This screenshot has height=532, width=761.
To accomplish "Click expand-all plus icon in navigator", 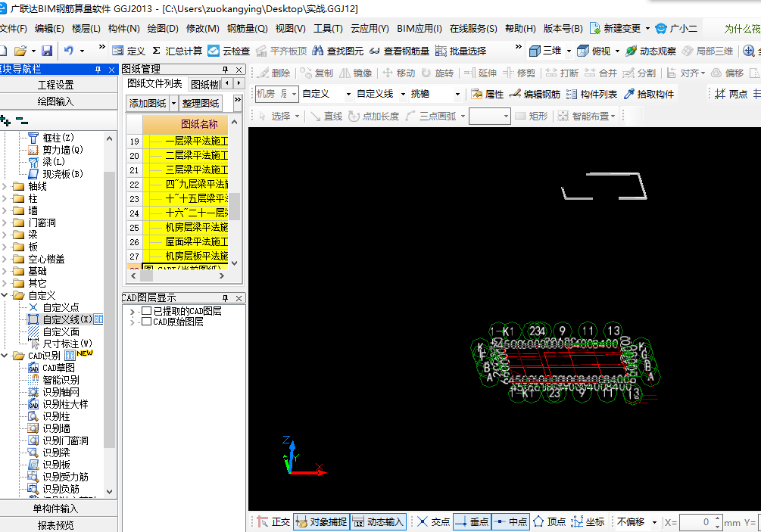I will (x=5, y=120).
